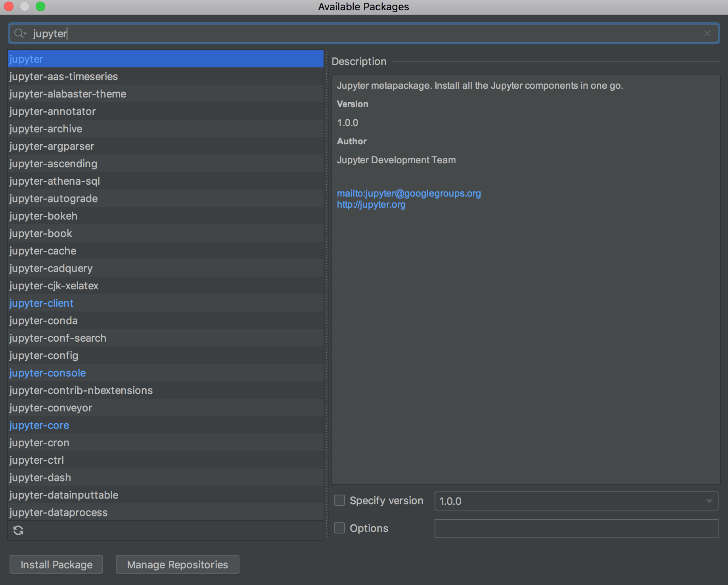Reload the package list refresh icon

tap(18, 530)
